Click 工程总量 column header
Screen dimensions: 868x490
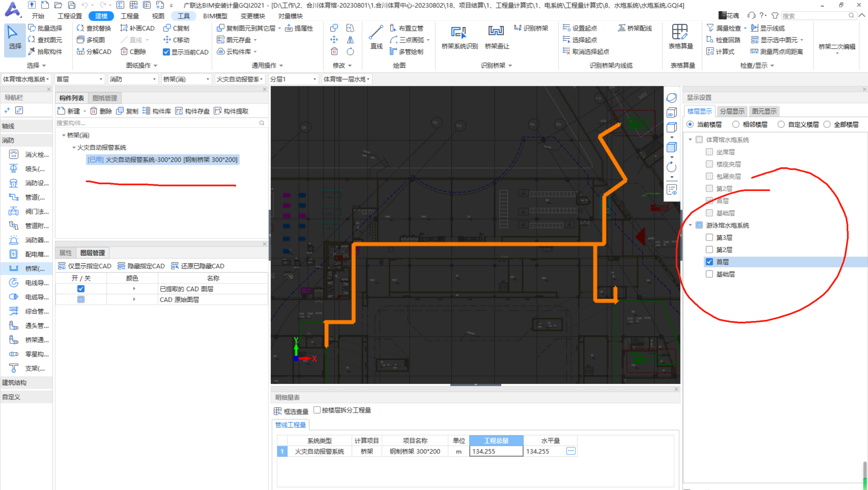[496, 440]
